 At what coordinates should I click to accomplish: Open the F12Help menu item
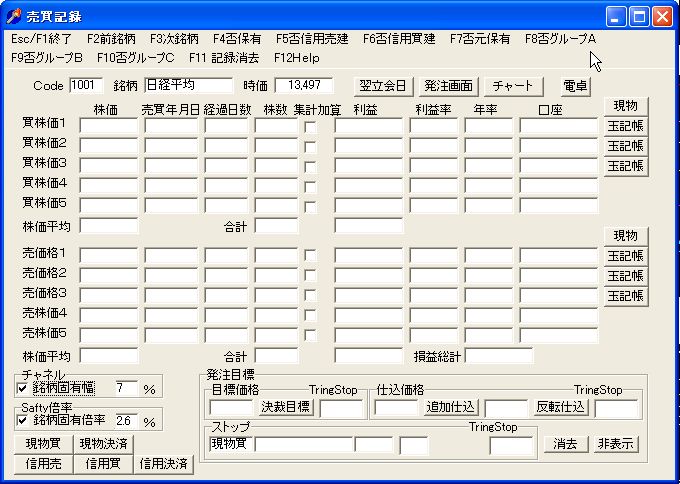[x=297, y=57]
